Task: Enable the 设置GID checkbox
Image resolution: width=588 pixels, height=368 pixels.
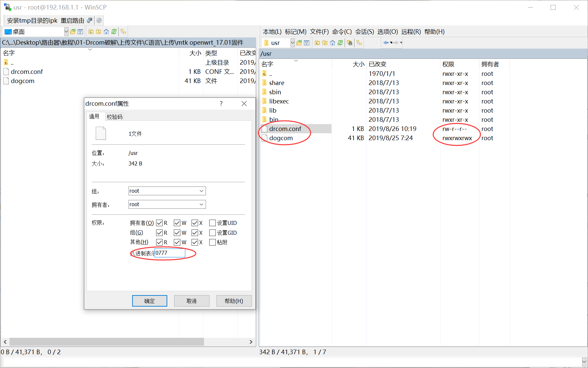Action: (213, 233)
